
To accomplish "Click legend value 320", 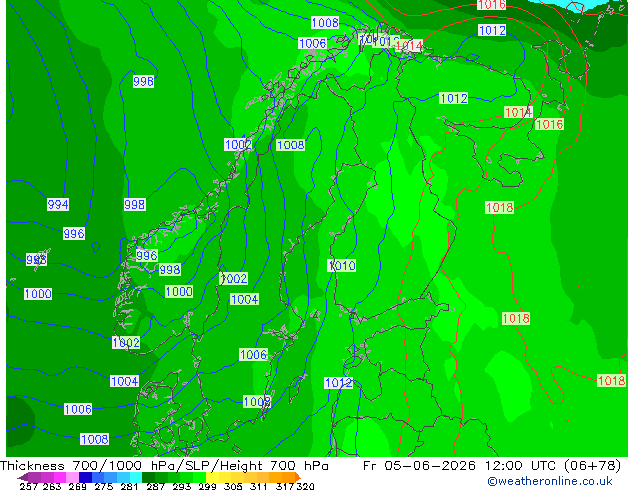I will click(305, 486).
